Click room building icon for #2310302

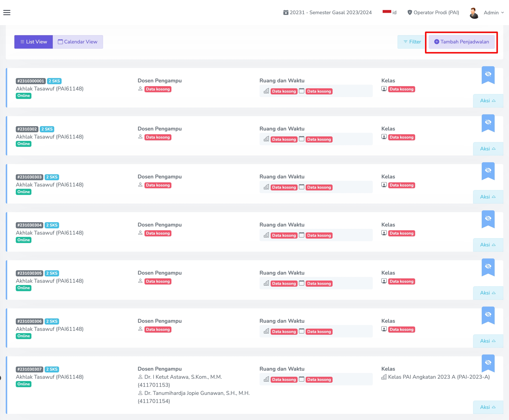coord(266,139)
